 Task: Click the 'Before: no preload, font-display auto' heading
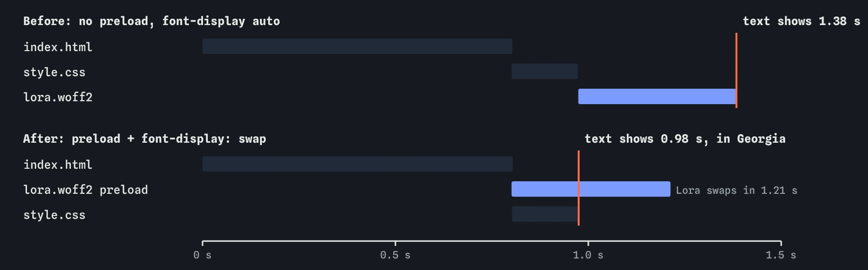[151, 21]
